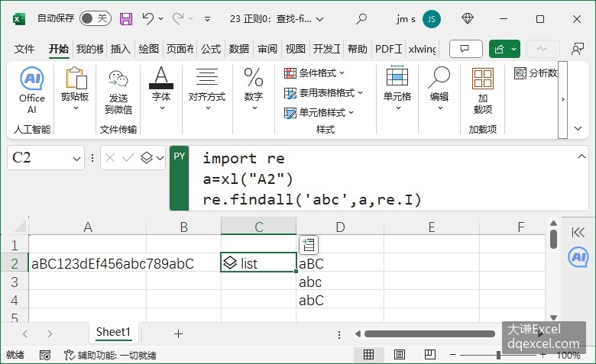This screenshot has width=596, height=364.
Task: Open the cells (单元格) group
Action: coord(397,89)
